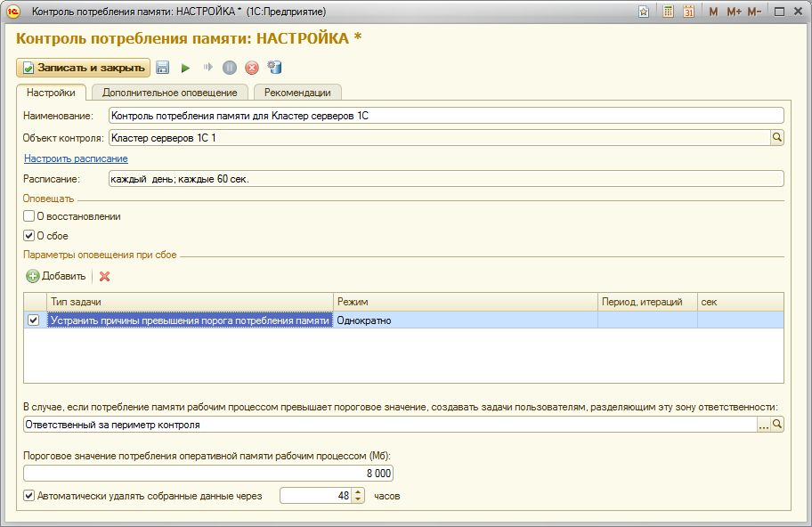Open the gear database settings icon
Viewport: 812px width, 527px height.
pos(274,68)
